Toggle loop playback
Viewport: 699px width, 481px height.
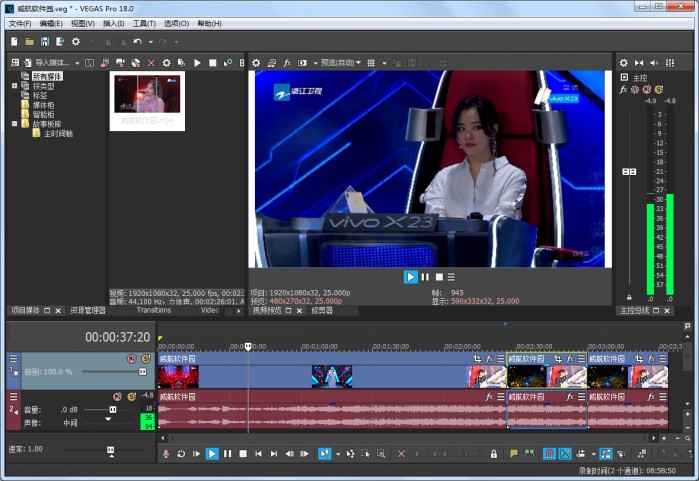tap(181, 454)
